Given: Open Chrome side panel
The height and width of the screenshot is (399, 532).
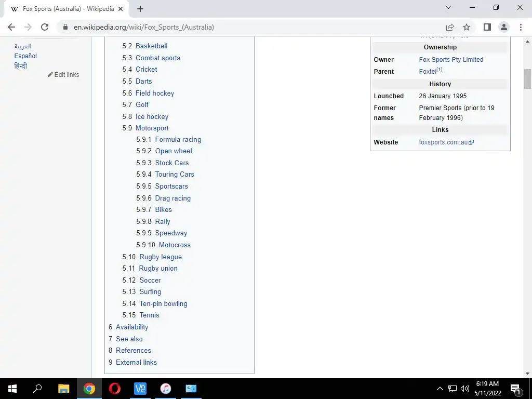Looking at the screenshot, I should pyautogui.click(x=487, y=27).
